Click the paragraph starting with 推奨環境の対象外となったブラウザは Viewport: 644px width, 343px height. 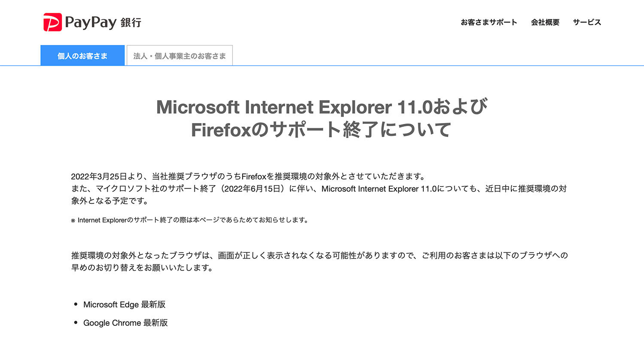[320, 256]
